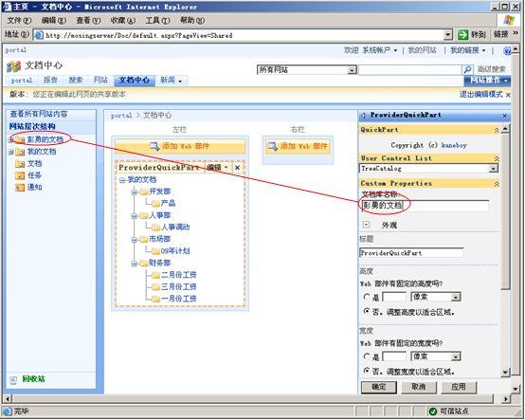Open the 网站操作 menu button

point(487,81)
